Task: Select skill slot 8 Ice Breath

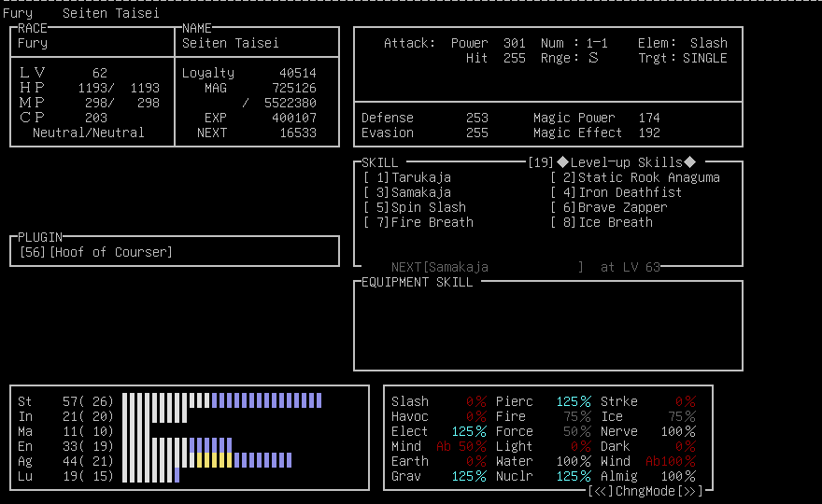Action: 602,222
